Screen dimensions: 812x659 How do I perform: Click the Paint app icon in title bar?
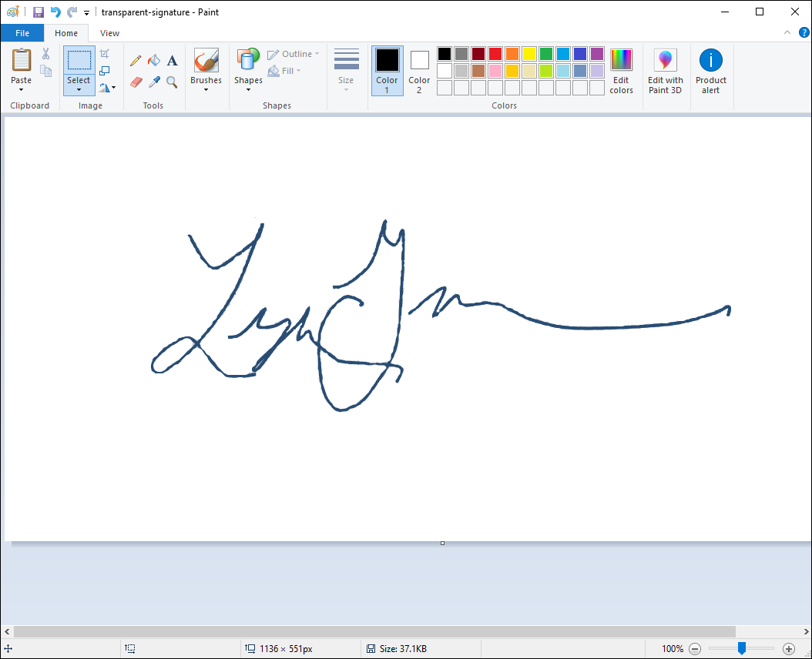point(13,12)
